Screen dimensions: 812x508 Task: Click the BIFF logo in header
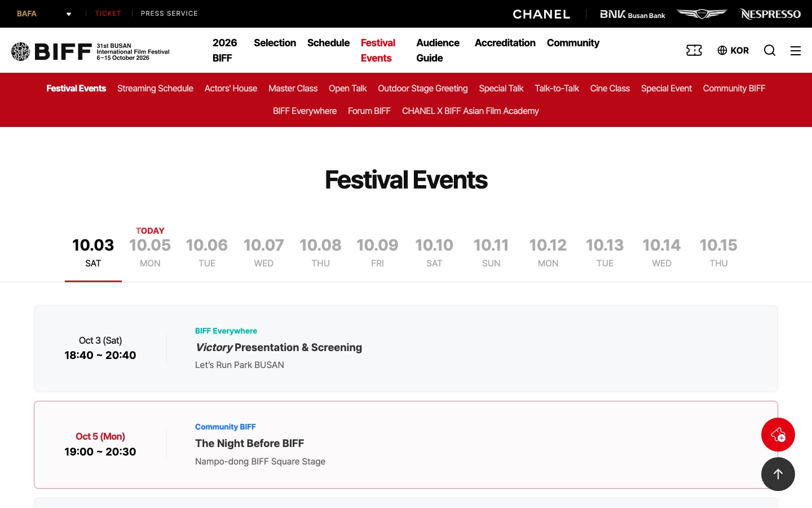pos(90,51)
